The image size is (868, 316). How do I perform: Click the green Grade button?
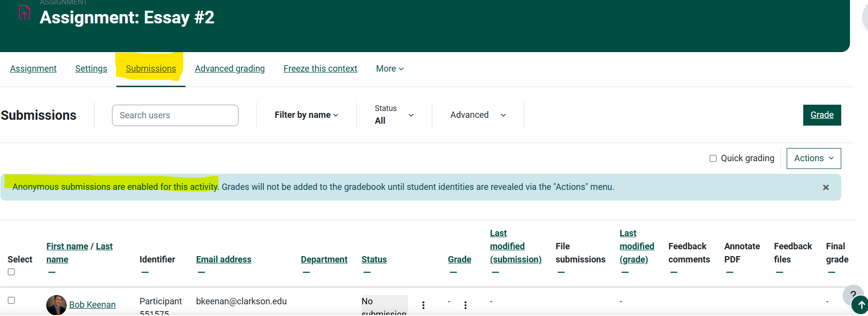point(822,115)
